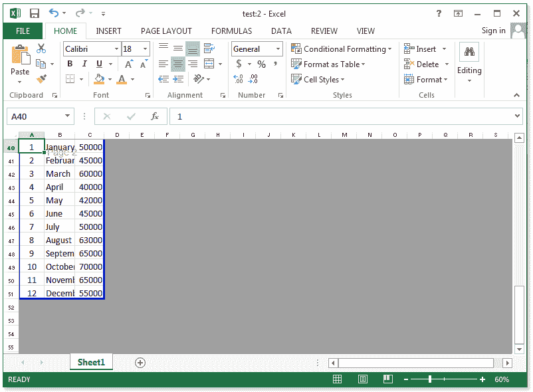Click the Sign in link
Screen dimensions: 533x392
click(x=493, y=31)
